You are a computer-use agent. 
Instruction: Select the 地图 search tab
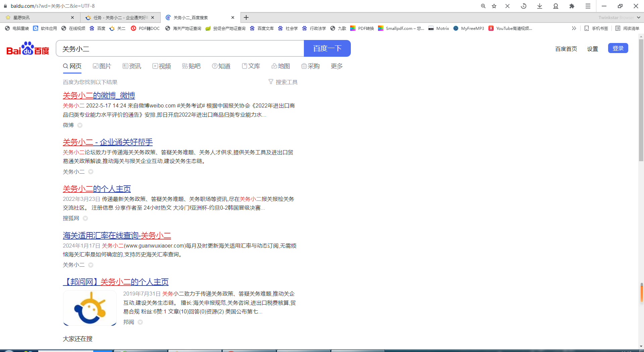point(281,66)
